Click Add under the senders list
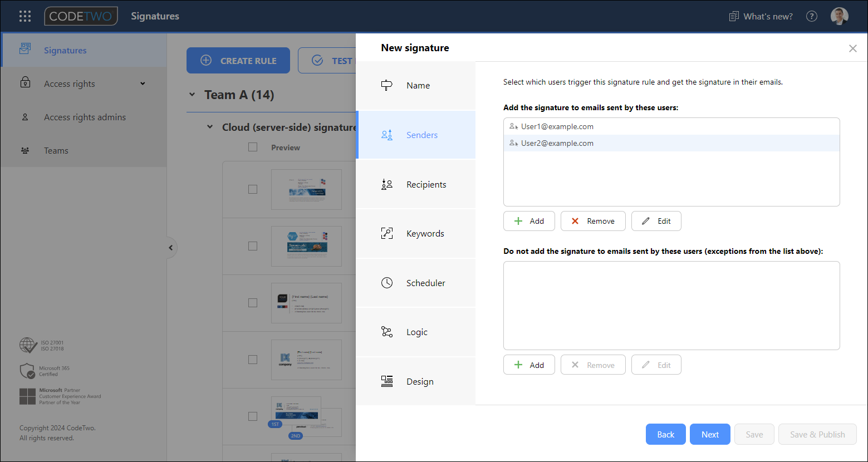 click(529, 221)
